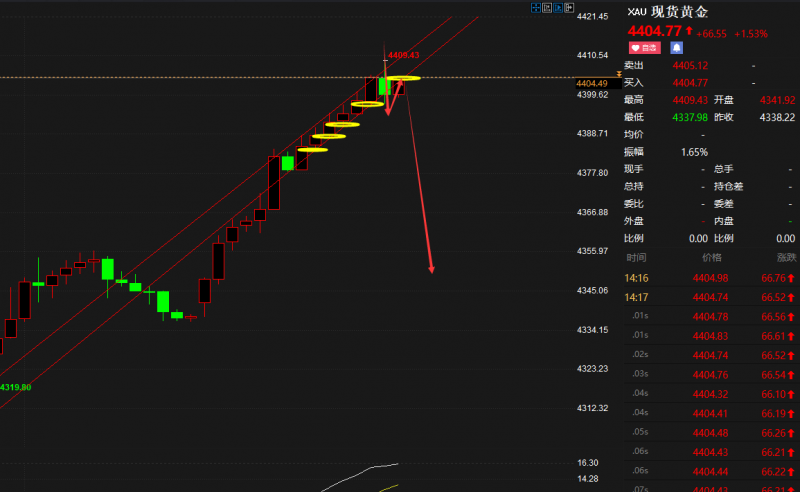
Task: Click the orange double-arrow marker on price axis
Action: coord(618,72)
